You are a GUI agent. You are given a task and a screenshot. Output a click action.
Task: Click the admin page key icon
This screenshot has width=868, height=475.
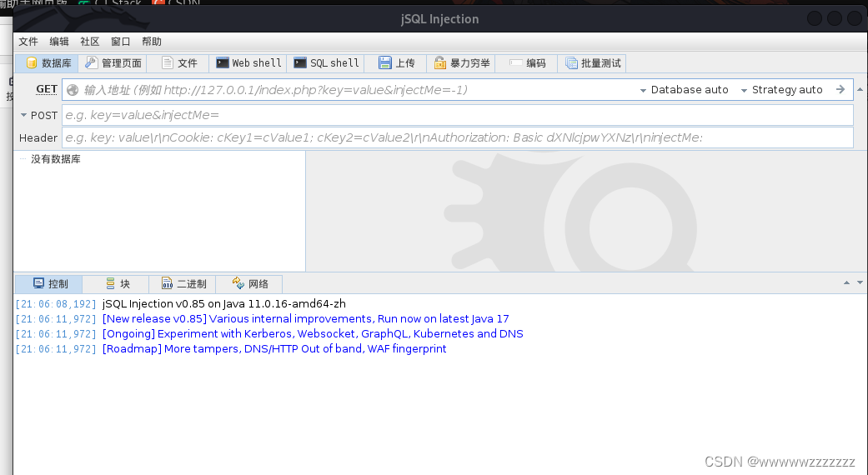(91, 62)
